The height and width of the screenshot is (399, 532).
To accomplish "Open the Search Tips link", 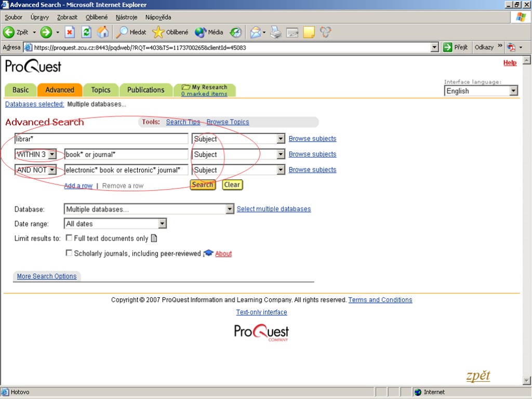I will click(183, 122).
